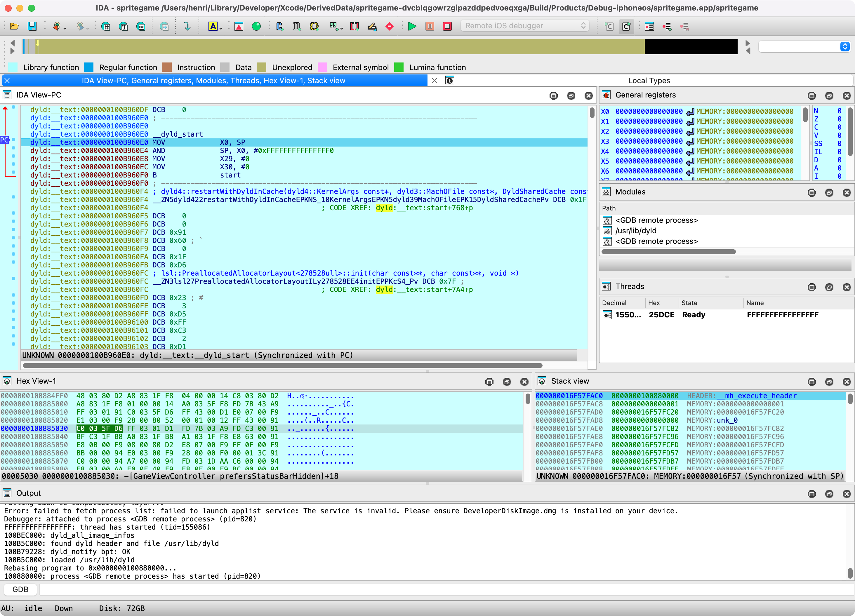
Task: Jump to the start branch target
Action: [x=231, y=175]
